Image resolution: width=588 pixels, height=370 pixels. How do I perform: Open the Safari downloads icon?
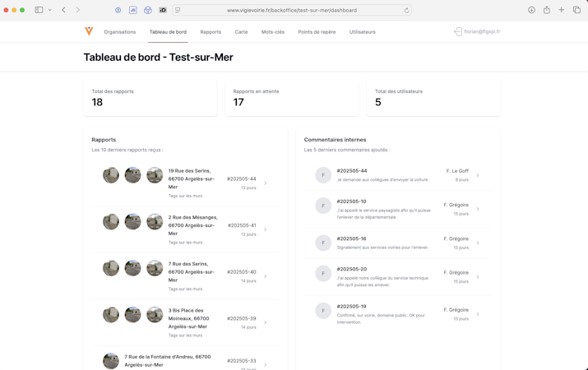pyautogui.click(x=531, y=10)
